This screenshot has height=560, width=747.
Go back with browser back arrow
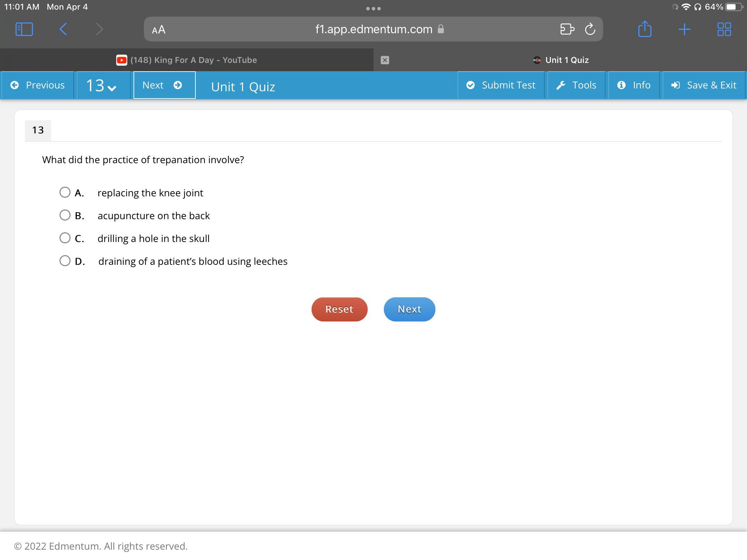click(63, 29)
